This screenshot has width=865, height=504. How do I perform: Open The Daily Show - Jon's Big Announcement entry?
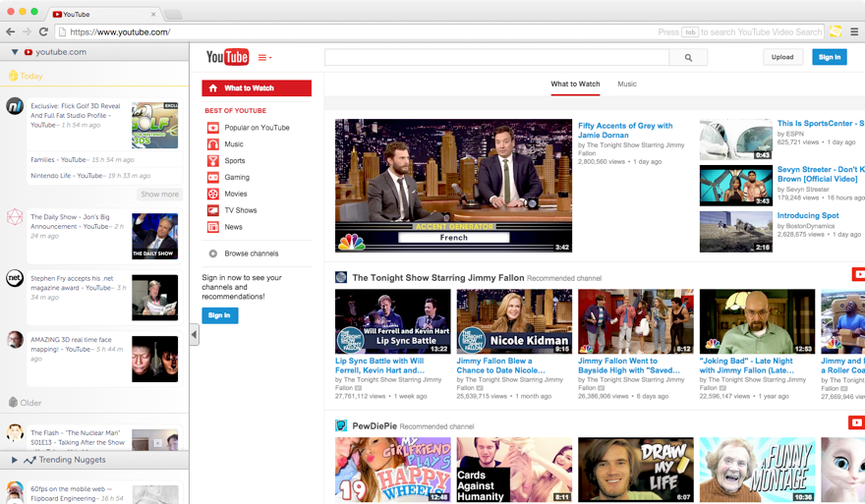tap(78, 226)
